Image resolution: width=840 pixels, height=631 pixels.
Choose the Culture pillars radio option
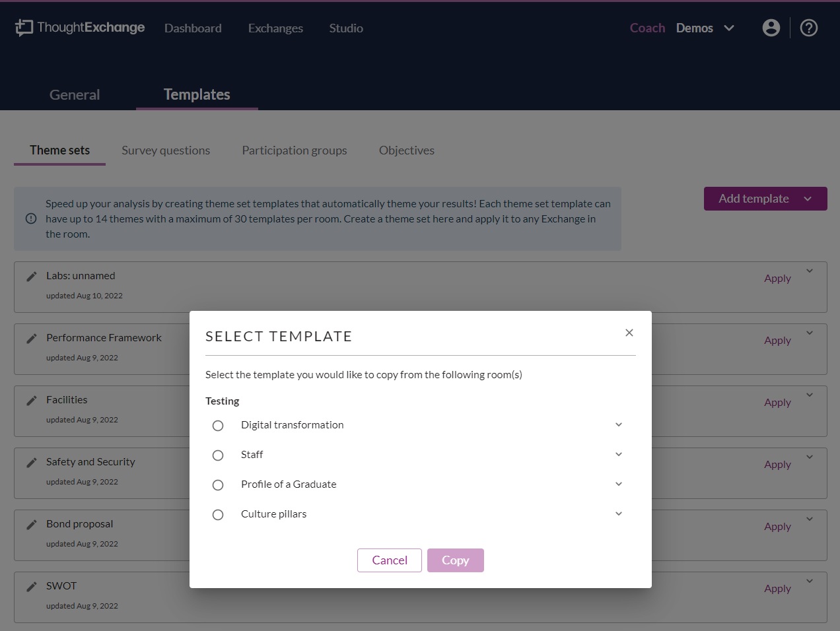coord(218,515)
